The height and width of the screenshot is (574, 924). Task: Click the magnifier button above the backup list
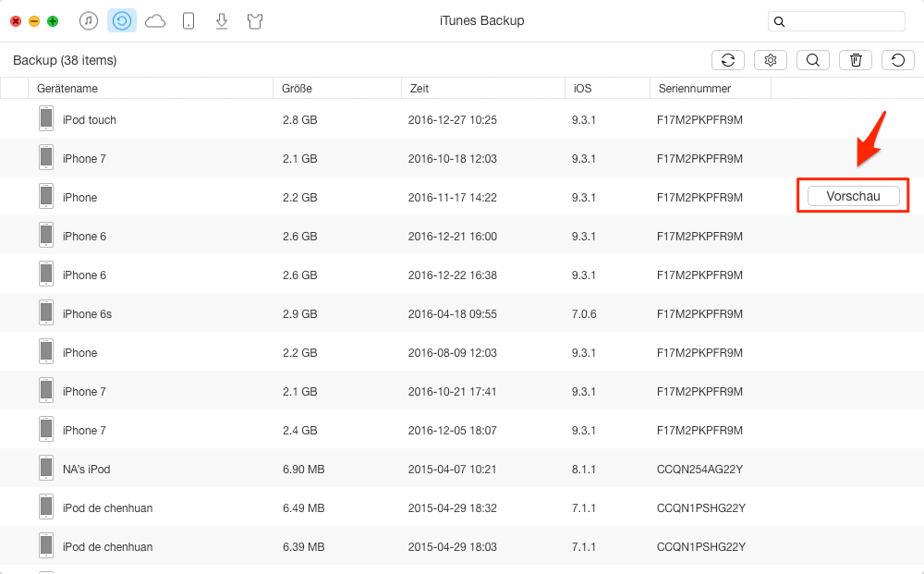click(x=812, y=60)
